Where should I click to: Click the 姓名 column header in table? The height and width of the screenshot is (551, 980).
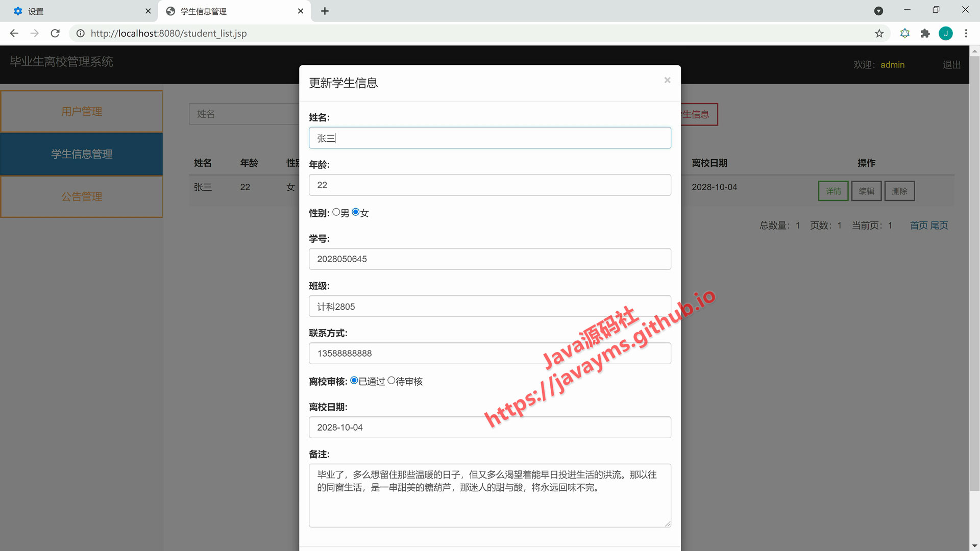[203, 163]
